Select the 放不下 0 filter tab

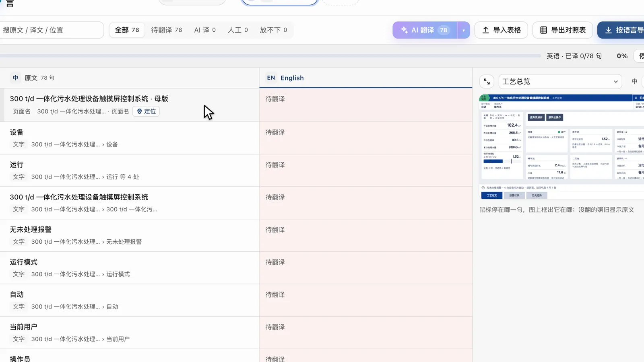(x=273, y=30)
